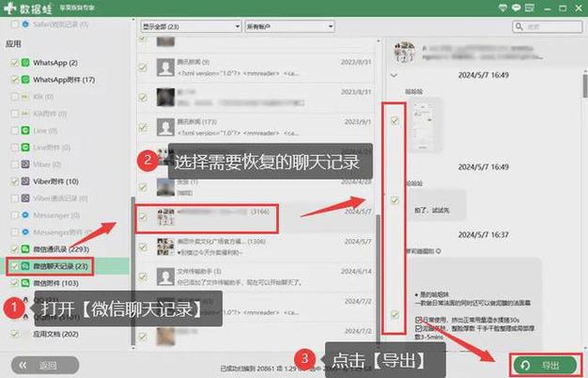Click the 导出 export button

[x=545, y=365]
